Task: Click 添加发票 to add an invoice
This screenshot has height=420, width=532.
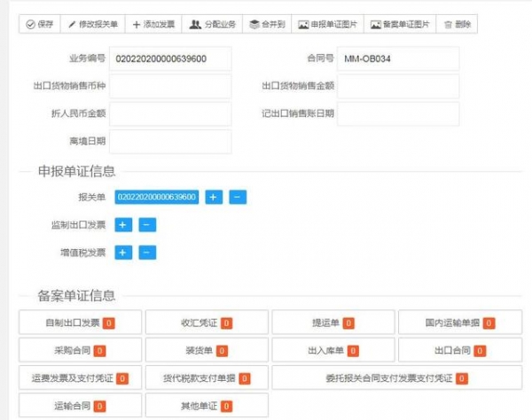Action: pos(154,25)
